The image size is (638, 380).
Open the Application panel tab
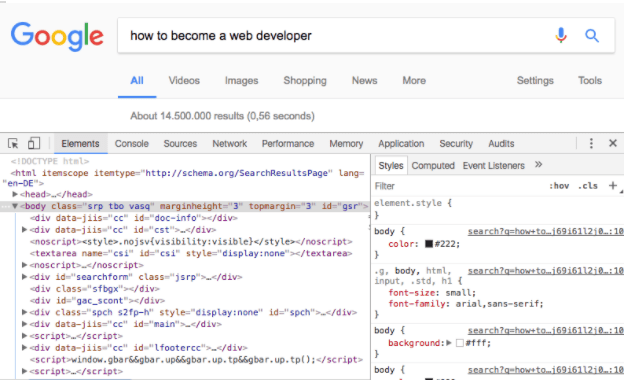pos(401,144)
